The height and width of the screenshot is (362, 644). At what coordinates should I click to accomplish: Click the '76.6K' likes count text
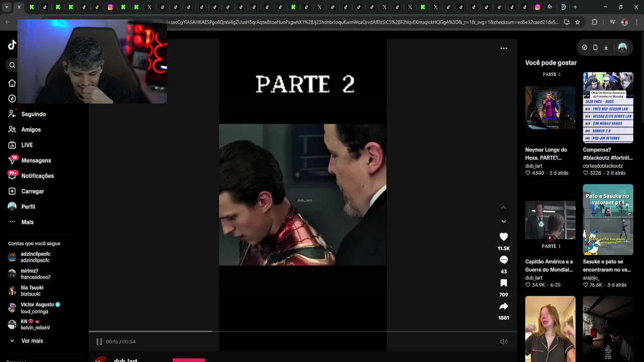click(x=596, y=285)
